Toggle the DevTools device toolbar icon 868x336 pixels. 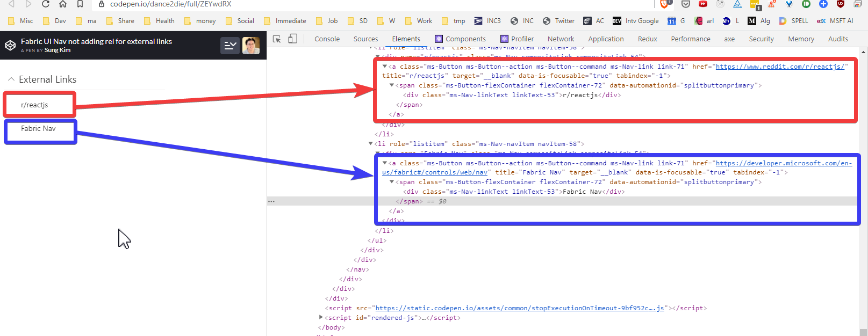(292, 39)
